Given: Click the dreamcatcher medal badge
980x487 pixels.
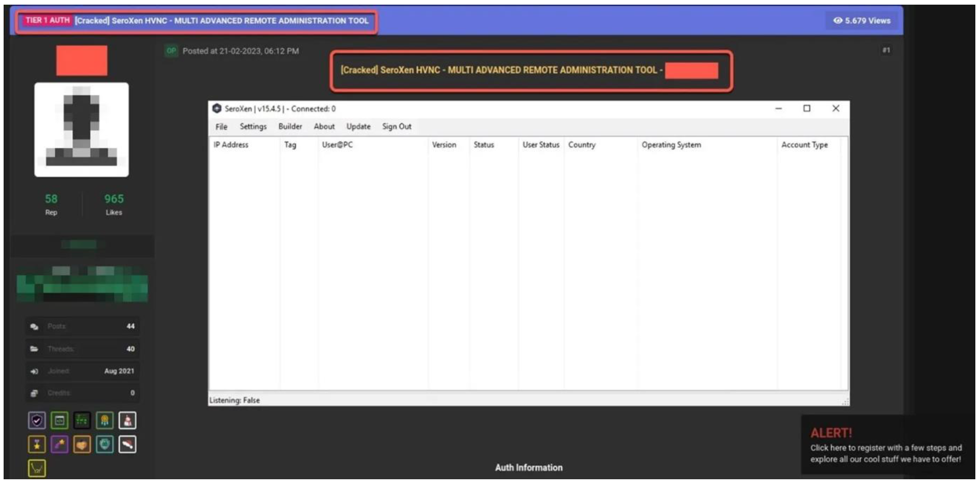Looking at the screenshot, I should coord(105,421).
